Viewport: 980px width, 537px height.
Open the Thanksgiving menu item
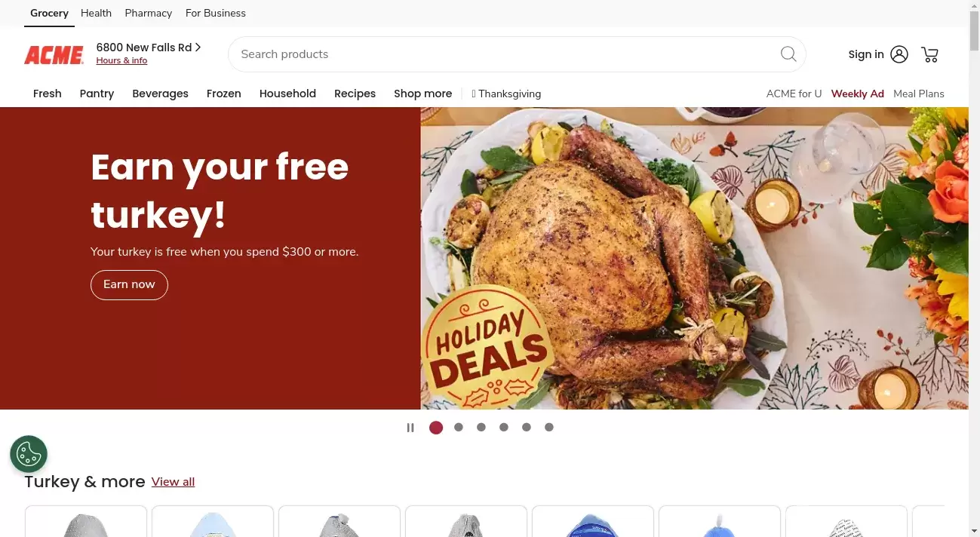click(x=506, y=94)
